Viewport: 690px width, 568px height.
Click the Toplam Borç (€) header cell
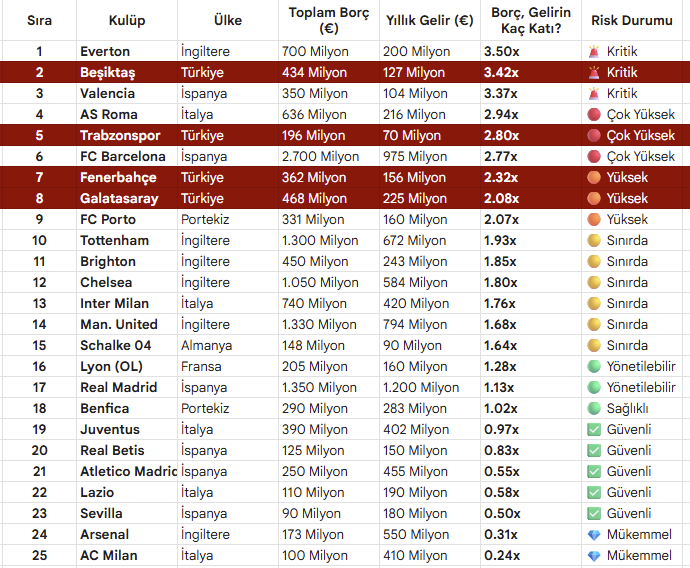point(328,20)
